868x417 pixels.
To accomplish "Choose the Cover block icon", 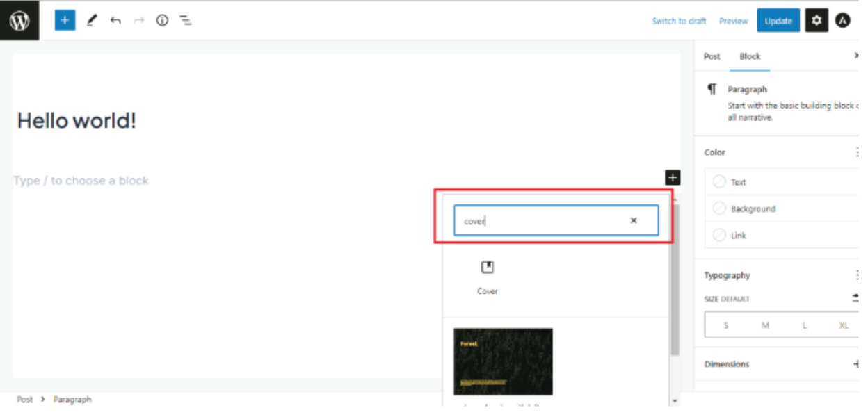I will tap(488, 268).
